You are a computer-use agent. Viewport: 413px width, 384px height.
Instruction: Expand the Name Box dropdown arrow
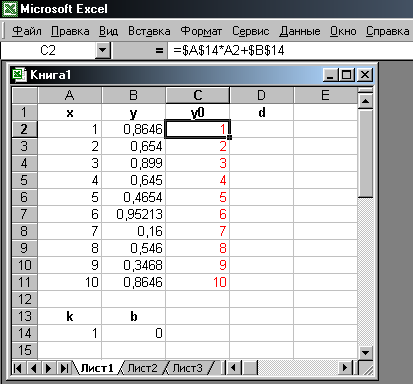pos(103,51)
